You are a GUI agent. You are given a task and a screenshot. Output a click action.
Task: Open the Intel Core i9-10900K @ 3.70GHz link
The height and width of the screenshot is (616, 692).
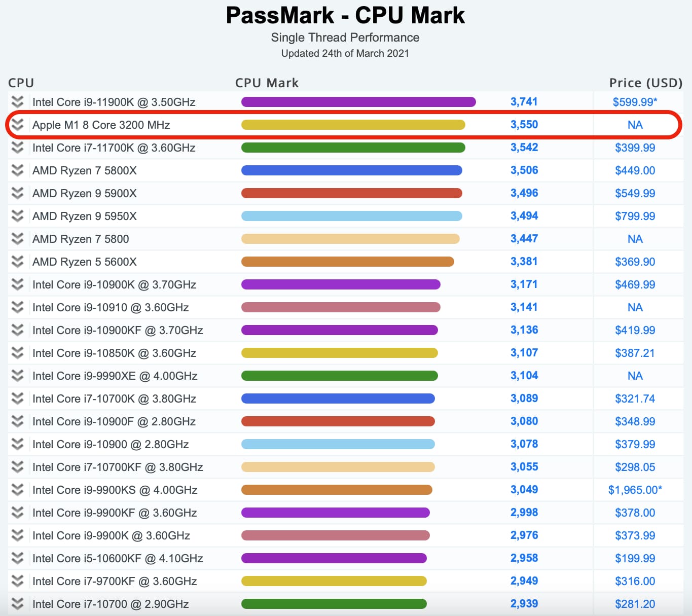(114, 284)
